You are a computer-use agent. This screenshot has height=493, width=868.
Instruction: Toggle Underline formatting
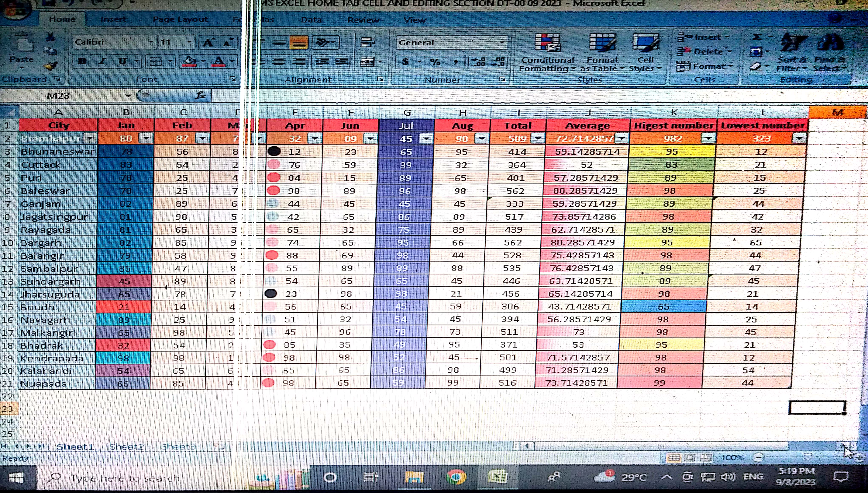pos(122,61)
